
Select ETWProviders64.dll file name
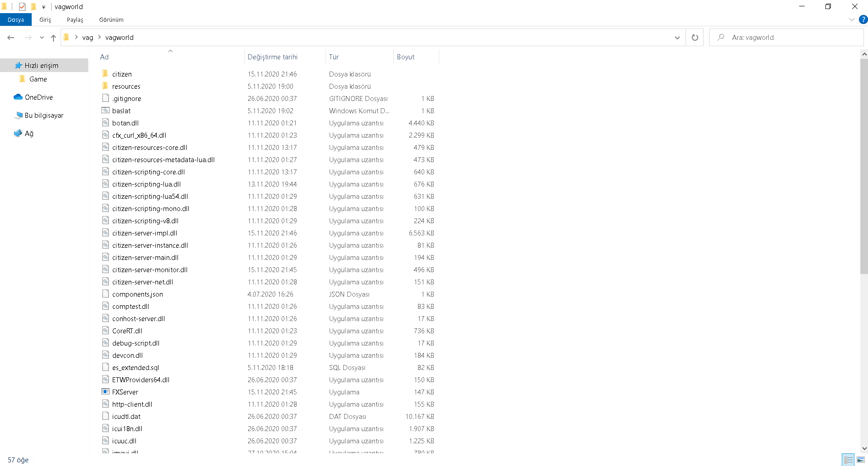(141, 380)
